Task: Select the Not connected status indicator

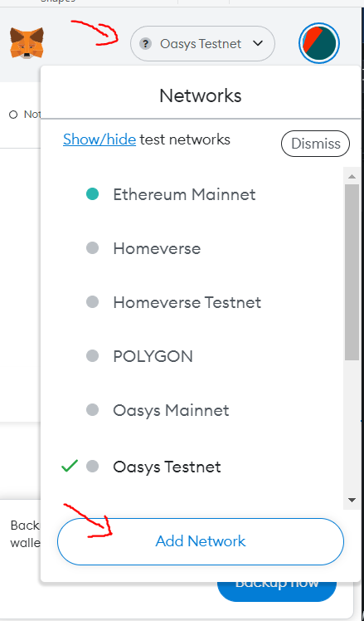Action: pos(25,115)
